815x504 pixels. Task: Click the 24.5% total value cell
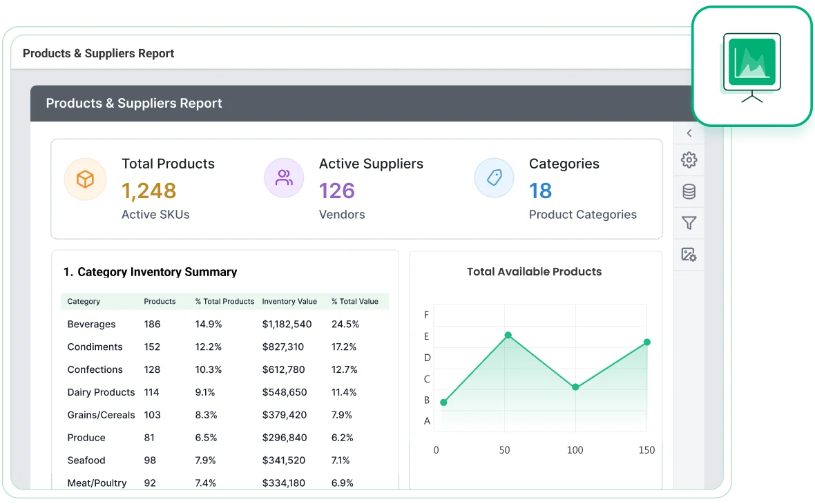click(345, 324)
